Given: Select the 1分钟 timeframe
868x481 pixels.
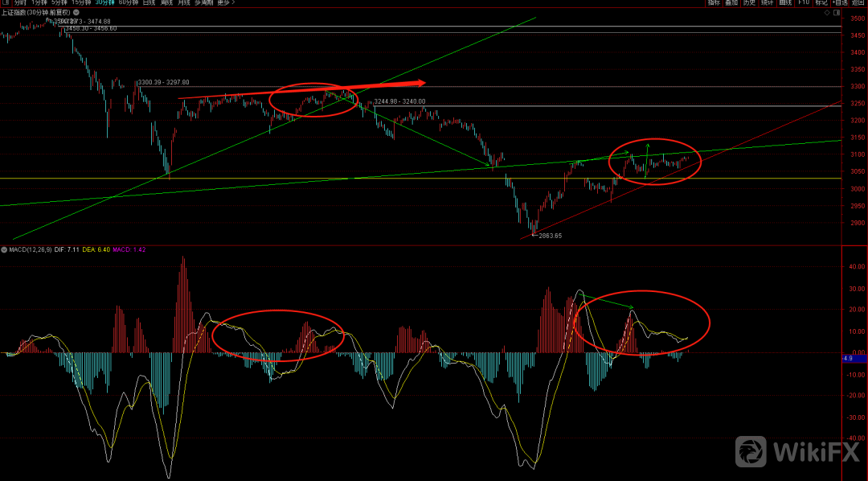Looking at the screenshot, I should (39, 3).
